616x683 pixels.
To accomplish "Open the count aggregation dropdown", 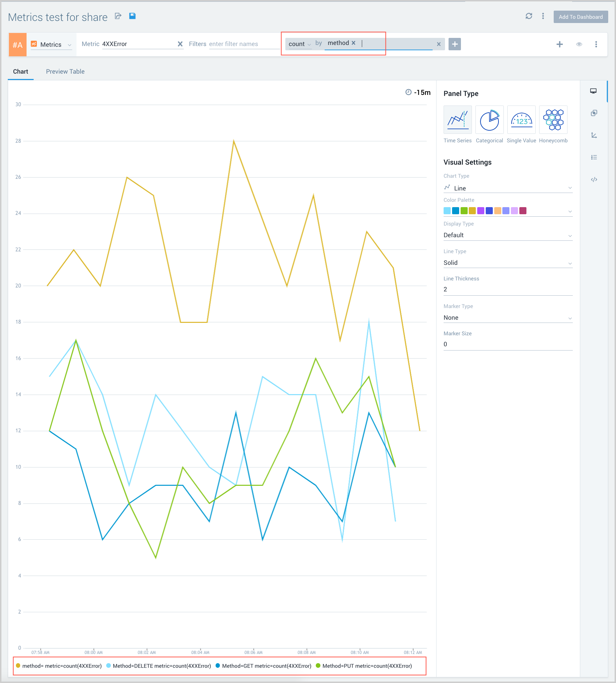I will pyautogui.click(x=299, y=44).
